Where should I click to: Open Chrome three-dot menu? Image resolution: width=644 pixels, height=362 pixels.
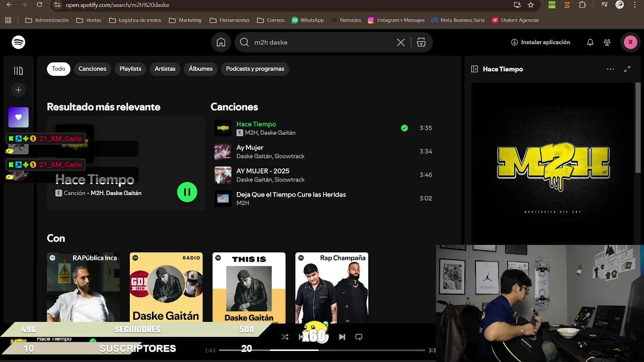pyautogui.click(x=636, y=5)
